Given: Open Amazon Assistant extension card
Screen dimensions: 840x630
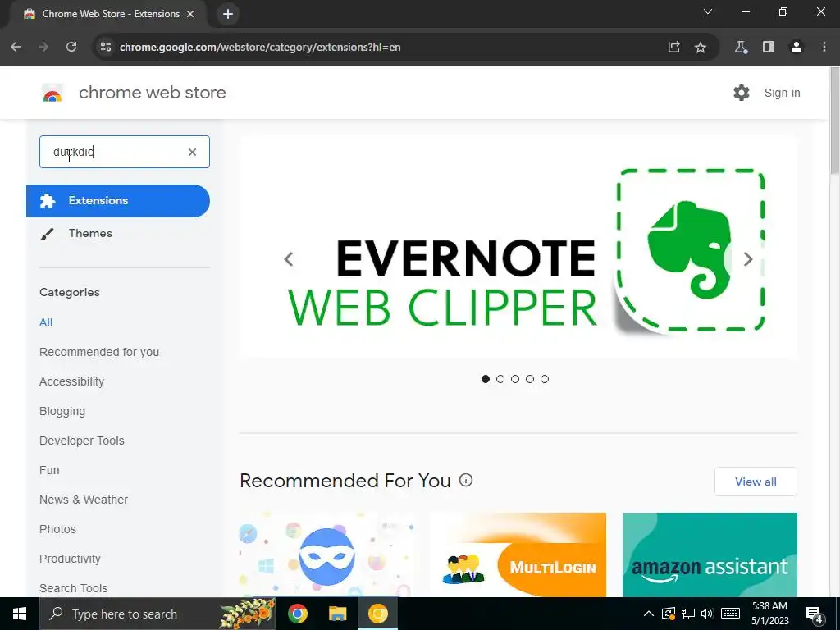Looking at the screenshot, I should pyautogui.click(x=710, y=555).
